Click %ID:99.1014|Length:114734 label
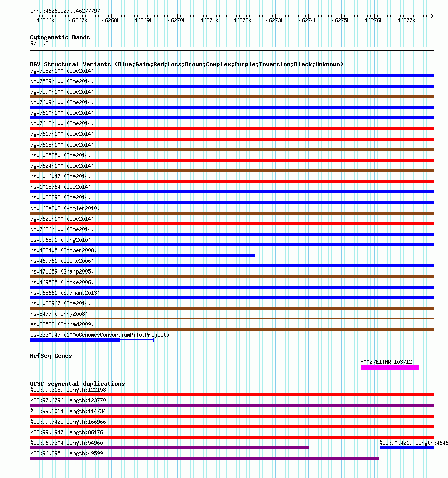This screenshot has width=448, height=478. (68, 411)
